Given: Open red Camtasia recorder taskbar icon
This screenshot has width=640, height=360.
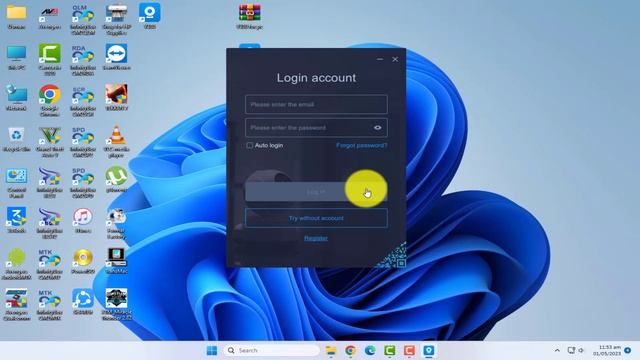Looking at the screenshot, I should click(x=409, y=351).
